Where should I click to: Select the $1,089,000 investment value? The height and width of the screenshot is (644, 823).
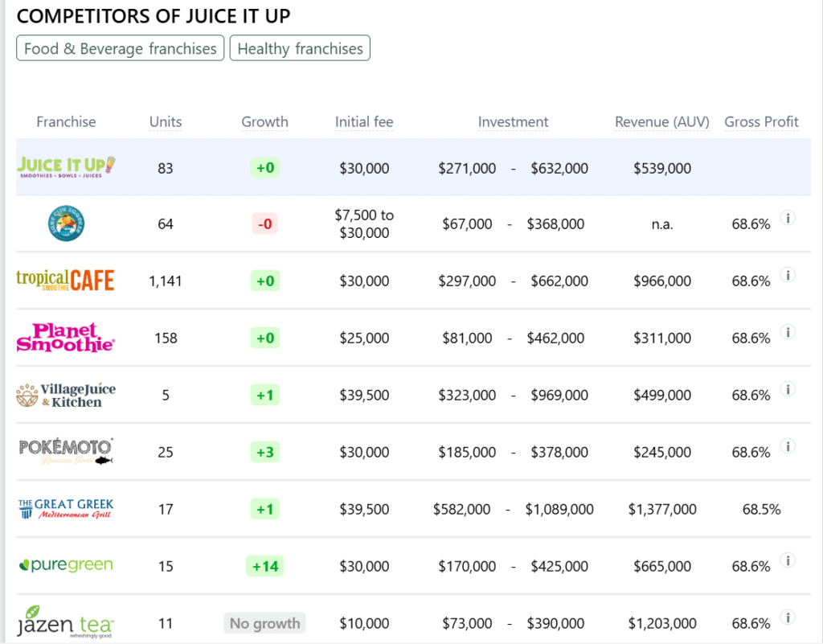click(x=559, y=509)
